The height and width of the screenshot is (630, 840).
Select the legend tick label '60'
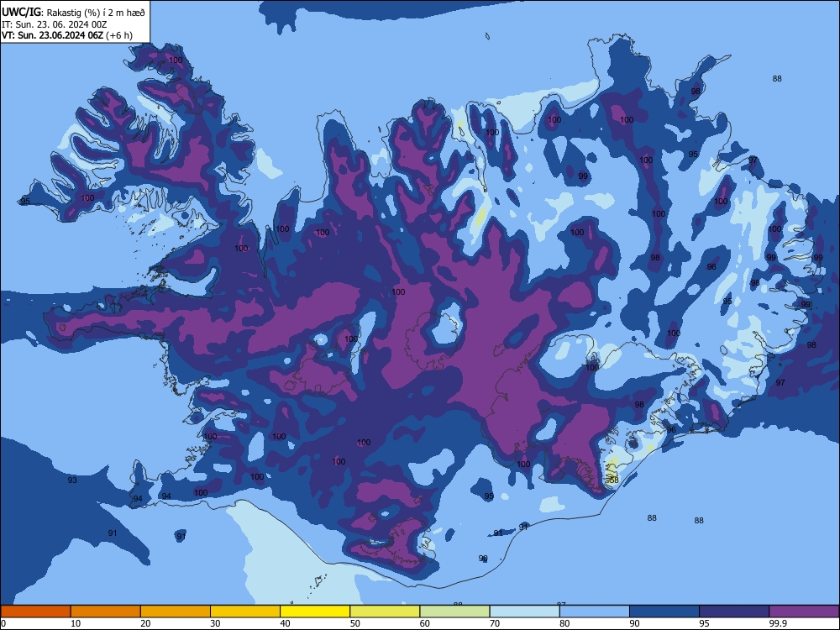click(425, 623)
